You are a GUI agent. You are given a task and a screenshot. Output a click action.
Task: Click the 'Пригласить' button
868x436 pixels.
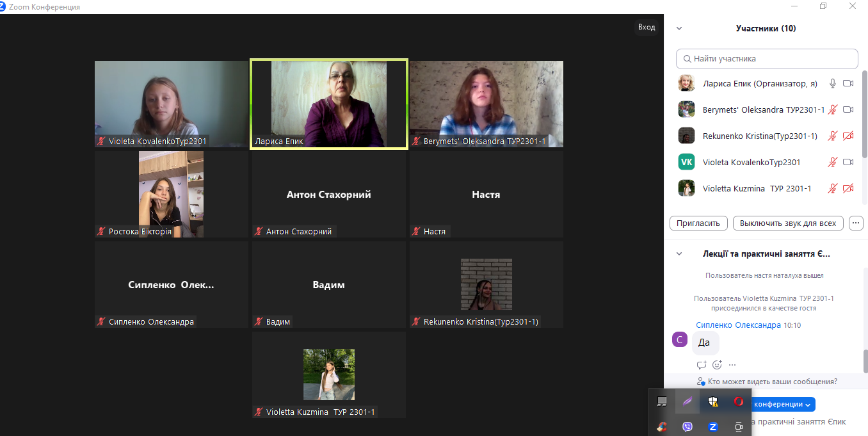click(x=698, y=223)
